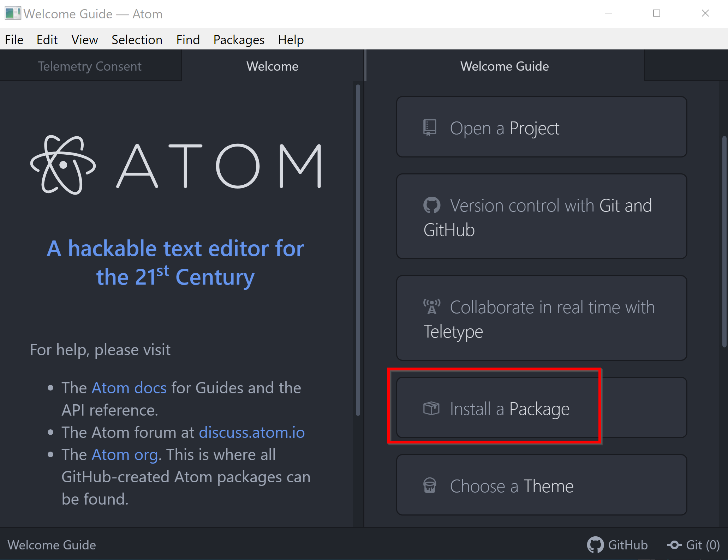Click the paint bucket icon beside Choose a Theme
This screenshot has width=728, height=560.
tap(430, 485)
